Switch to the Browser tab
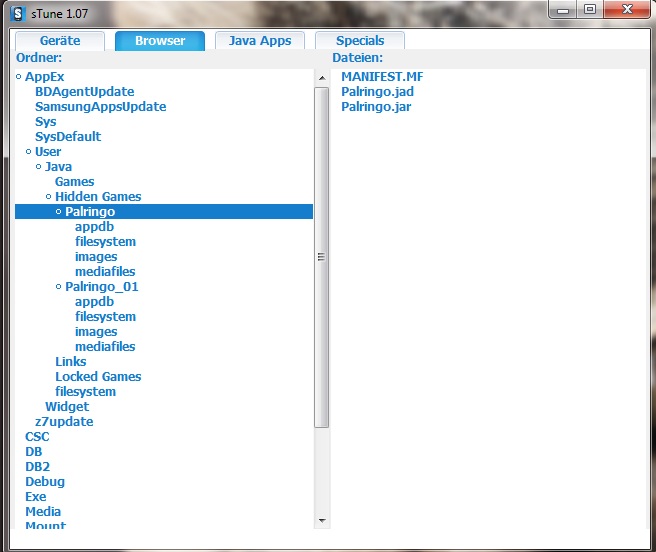The image size is (656, 552). (160, 41)
